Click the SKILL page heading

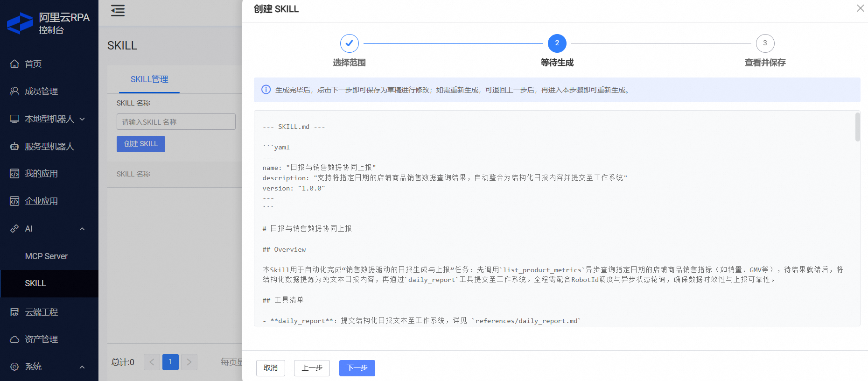[122, 45]
